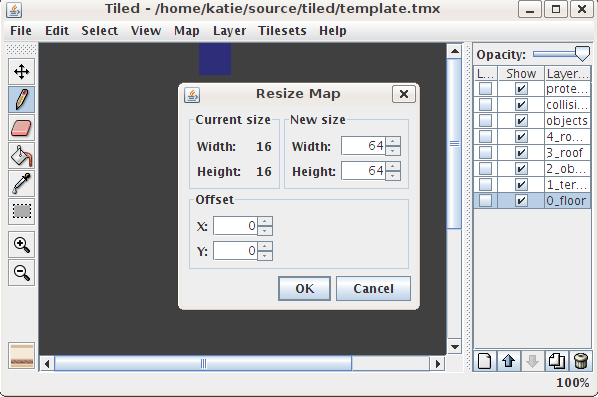Hide the 2_ob... layer
This screenshot has width=598, height=397.
click(521, 169)
